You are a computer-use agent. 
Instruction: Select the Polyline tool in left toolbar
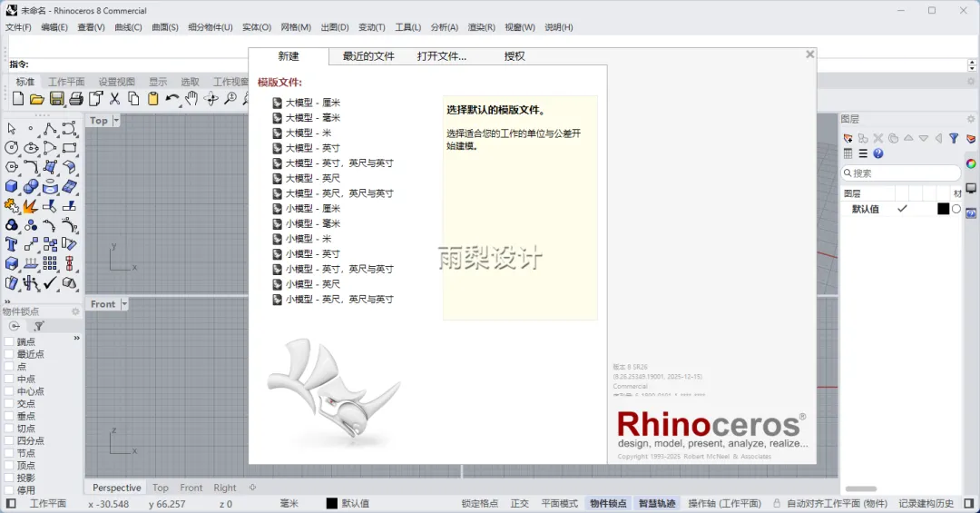point(50,129)
